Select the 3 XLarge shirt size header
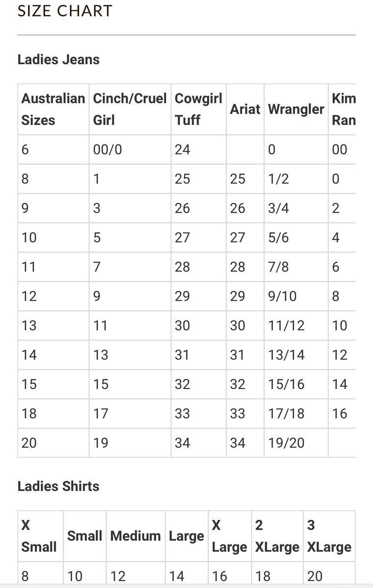Image resolution: width=373 pixels, height=588 pixels. pyautogui.click(x=329, y=536)
